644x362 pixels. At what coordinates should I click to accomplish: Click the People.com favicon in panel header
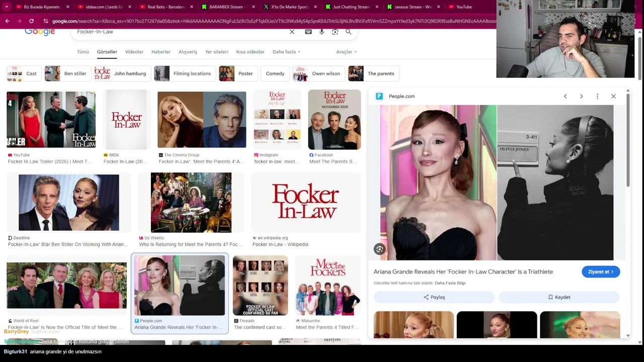pos(379,96)
